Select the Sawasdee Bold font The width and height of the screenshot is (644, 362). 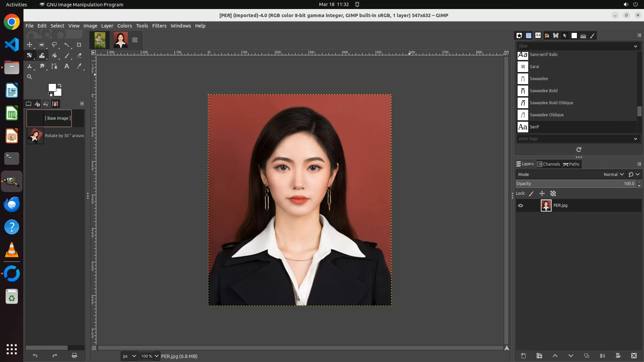tap(543, 90)
